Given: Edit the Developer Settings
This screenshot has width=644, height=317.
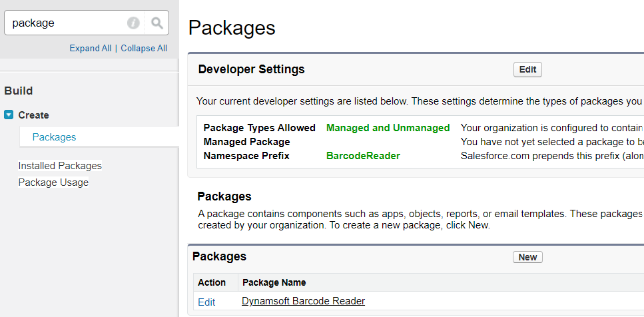Looking at the screenshot, I should 527,69.
